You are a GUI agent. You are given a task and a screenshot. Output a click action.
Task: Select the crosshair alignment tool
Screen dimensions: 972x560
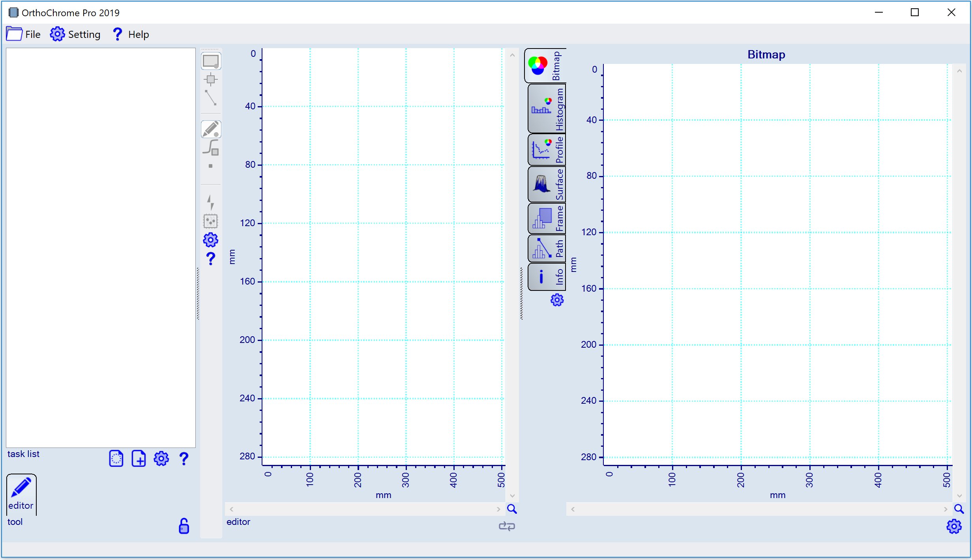pos(211,79)
